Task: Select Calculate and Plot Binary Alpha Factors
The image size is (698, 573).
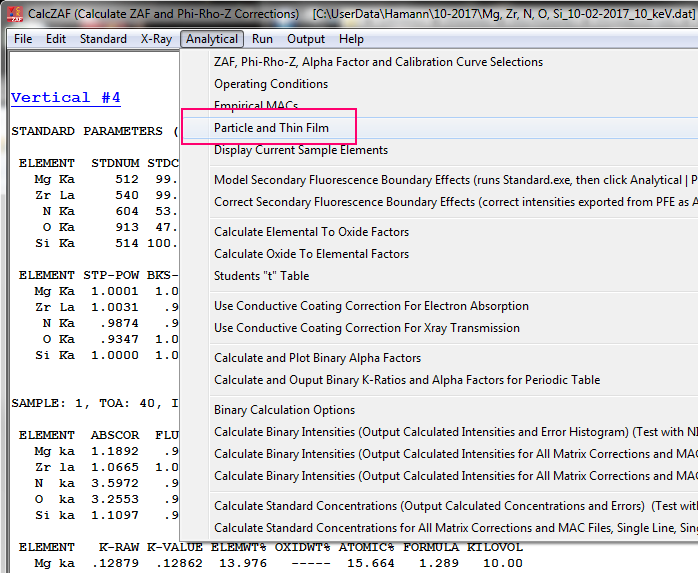Action: click(x=317, y=358)
